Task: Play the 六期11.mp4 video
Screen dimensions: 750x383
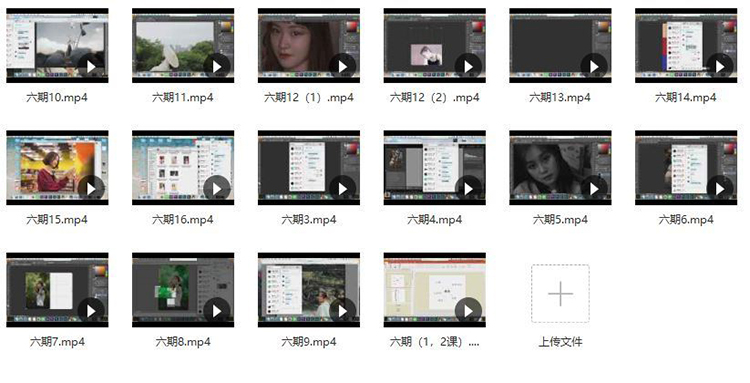Action: pos(217,67)
